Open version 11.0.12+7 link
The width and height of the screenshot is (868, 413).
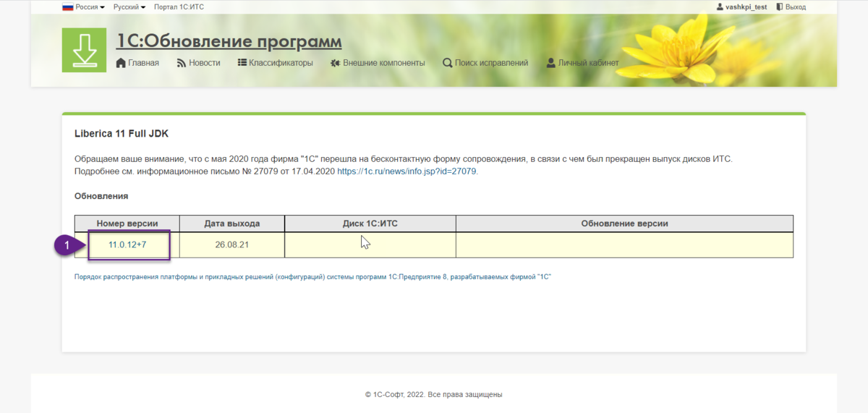coord(127,244)
